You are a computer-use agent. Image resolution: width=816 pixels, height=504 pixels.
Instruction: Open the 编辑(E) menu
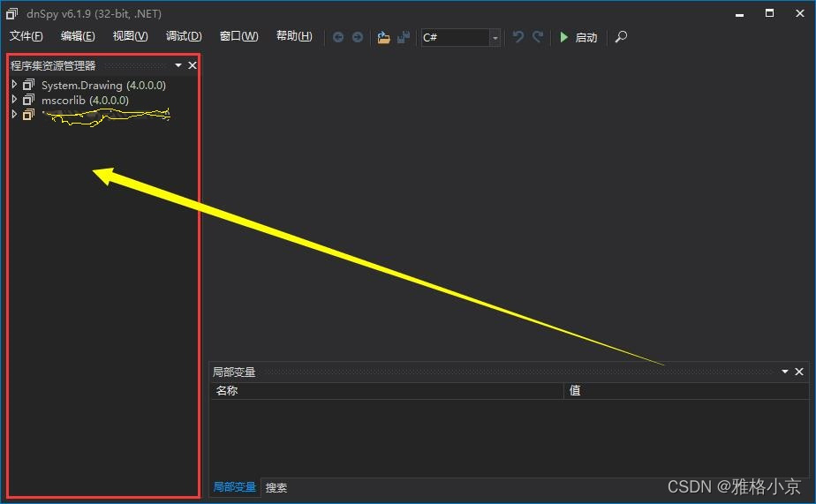tap(78, 36)
